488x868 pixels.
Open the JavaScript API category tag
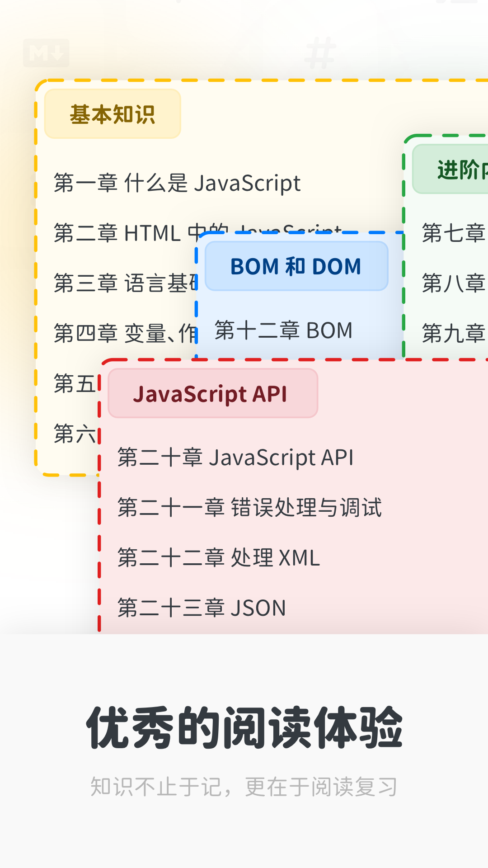[x=213, y=393]
